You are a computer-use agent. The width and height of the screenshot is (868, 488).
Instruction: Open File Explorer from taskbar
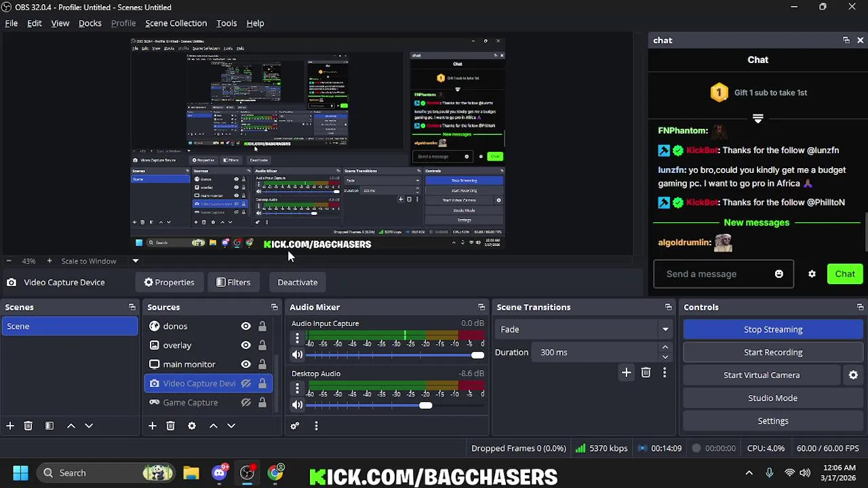[x=191, y=473]
